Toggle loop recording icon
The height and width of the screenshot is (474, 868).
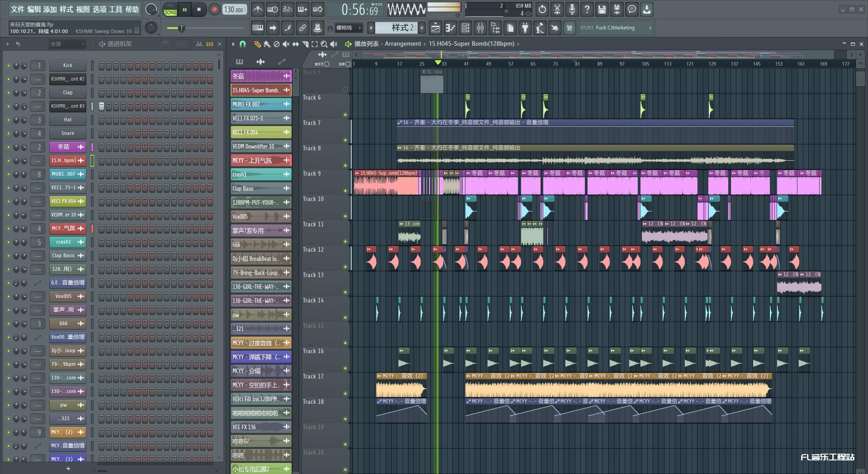[x=318, y=9]
